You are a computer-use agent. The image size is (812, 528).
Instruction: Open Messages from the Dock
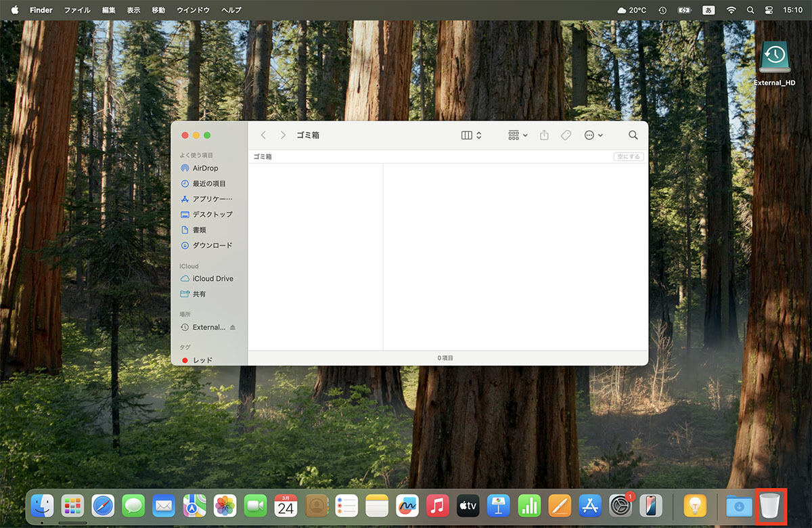pyautogui.click(x=133, y=505)
